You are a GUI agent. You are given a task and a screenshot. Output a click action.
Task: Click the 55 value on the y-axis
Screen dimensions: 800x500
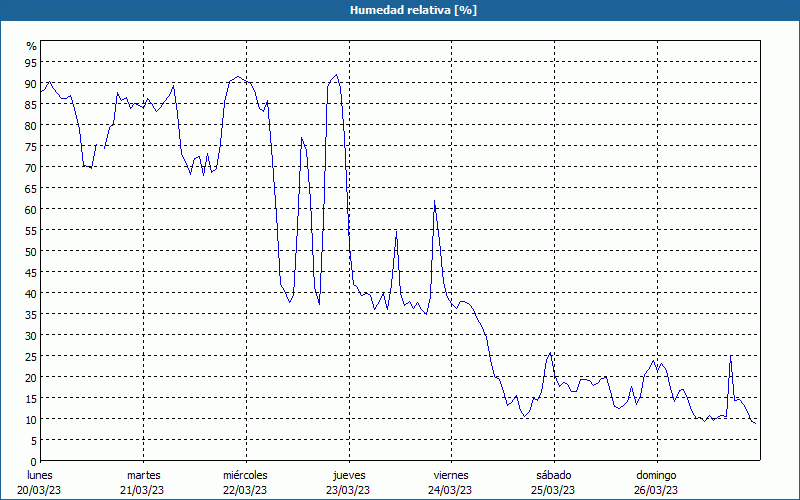point(31,230)
